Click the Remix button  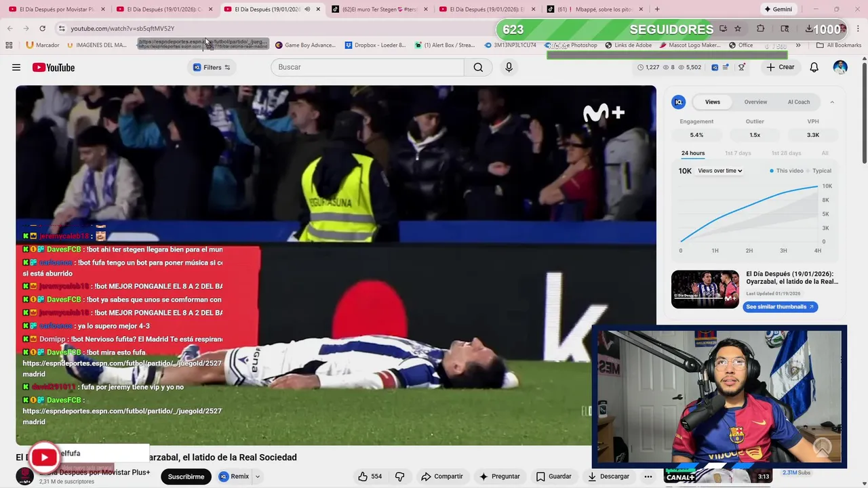coord(234,476)
